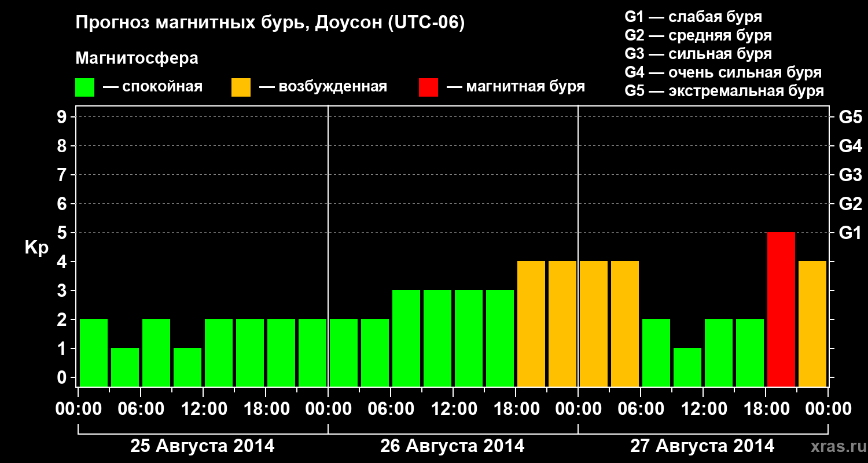This screenshot has height=463, width=868.
Task: Click the 12:00 time label above 25 Августа
Action: tap(203, 409)
